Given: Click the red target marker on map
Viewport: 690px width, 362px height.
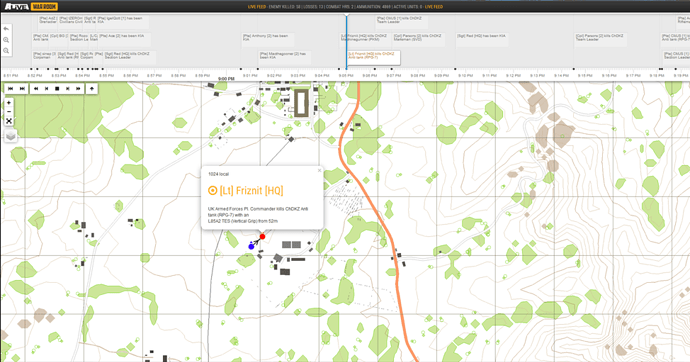Looking at the screenshot, I should point(262,237).
